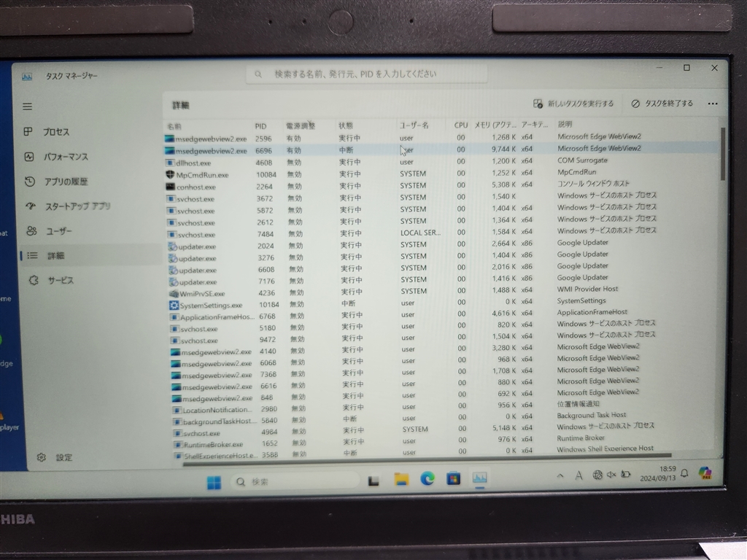This screenshot has width=747, height=560.
Task: Open notifications bell icon
Action: coord(684,472)
